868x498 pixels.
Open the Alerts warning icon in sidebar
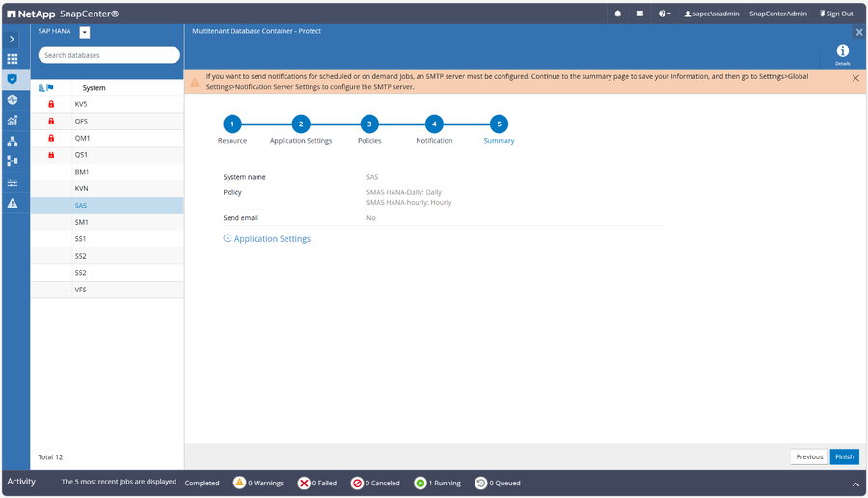click(13, 204)
